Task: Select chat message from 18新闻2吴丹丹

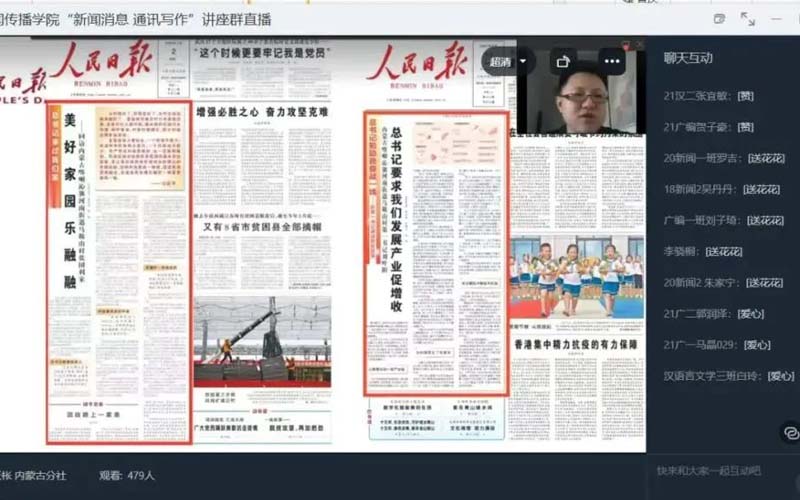Action: pyautogui.click(x=722, y=189)
